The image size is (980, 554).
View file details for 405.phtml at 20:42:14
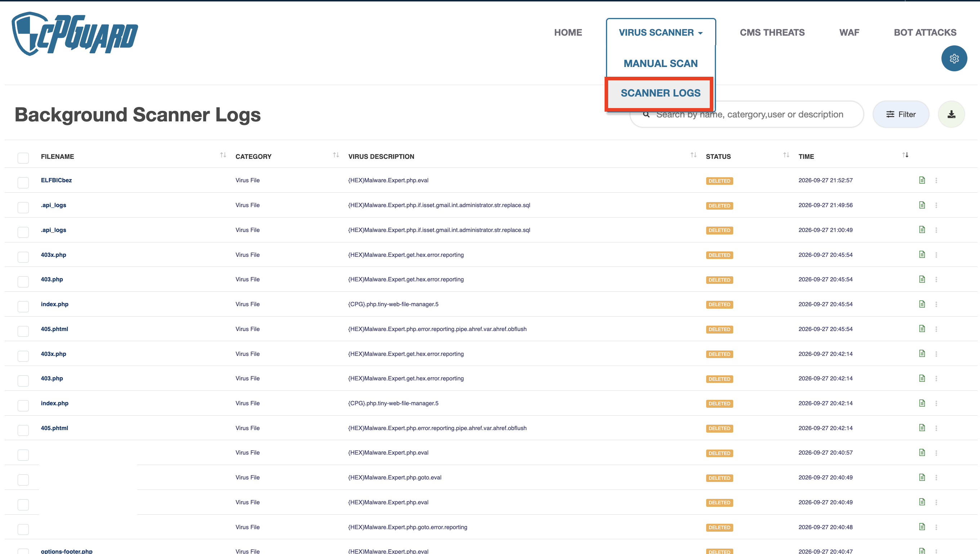[922, 428]
